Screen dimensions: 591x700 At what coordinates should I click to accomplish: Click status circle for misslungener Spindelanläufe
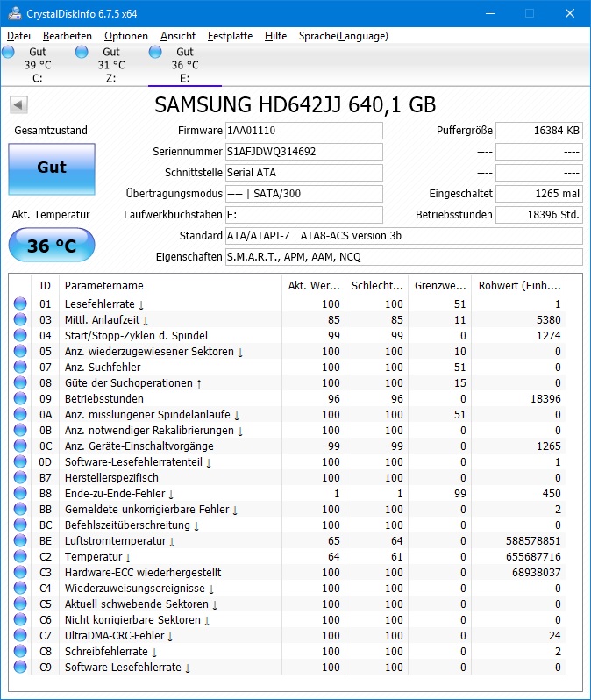tap(20, 414)
